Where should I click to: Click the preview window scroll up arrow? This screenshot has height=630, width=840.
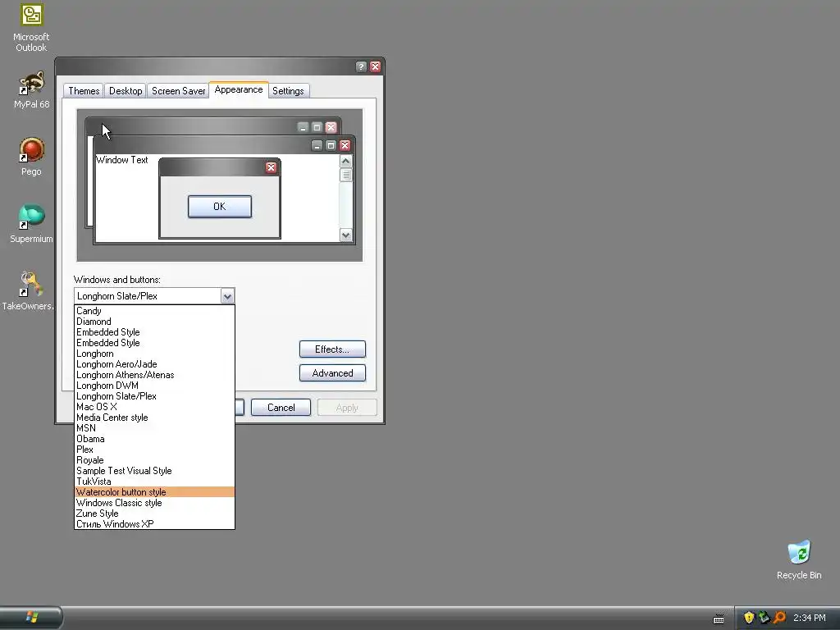[345, 162]
